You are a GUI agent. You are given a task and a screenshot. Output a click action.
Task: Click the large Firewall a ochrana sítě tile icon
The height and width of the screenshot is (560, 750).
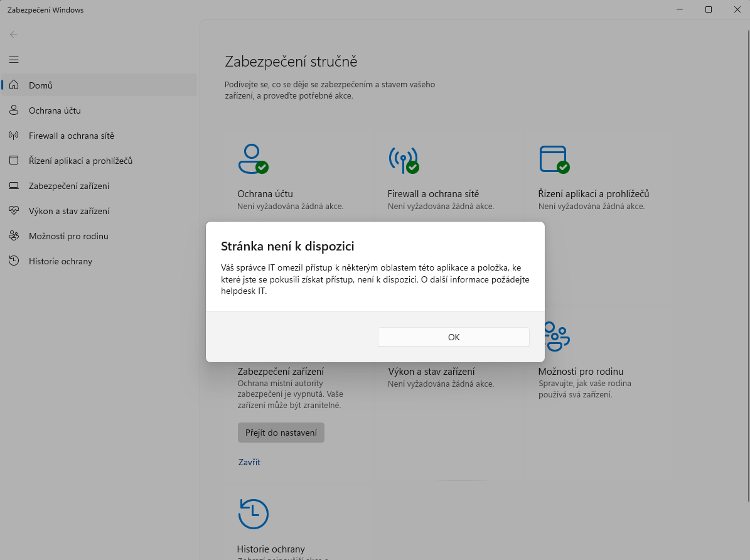click(404, 160)
